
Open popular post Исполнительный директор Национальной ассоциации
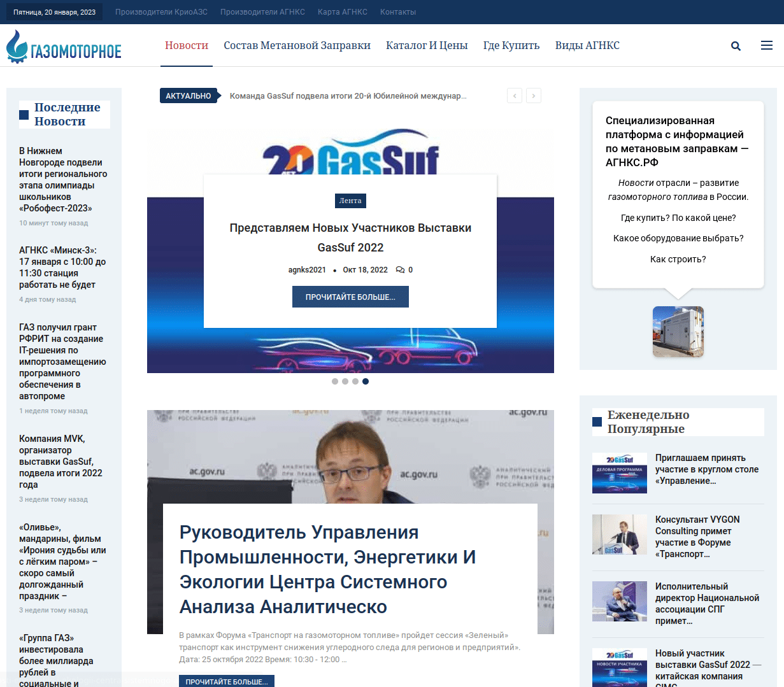click(707, 604)
